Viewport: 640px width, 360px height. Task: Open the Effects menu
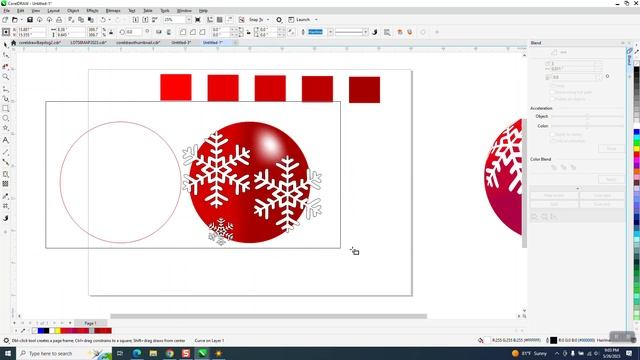click(x=92, y=11)
